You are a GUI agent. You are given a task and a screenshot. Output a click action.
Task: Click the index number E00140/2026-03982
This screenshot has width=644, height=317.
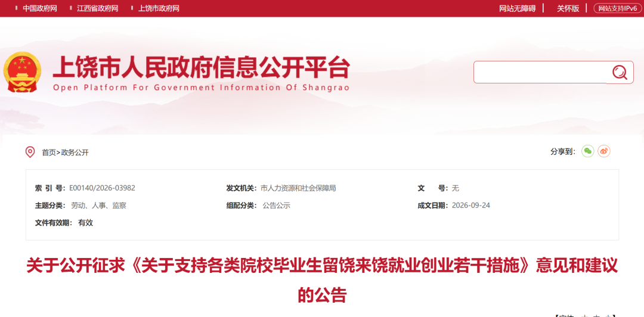pyautogui.click(x=103, y=188)
